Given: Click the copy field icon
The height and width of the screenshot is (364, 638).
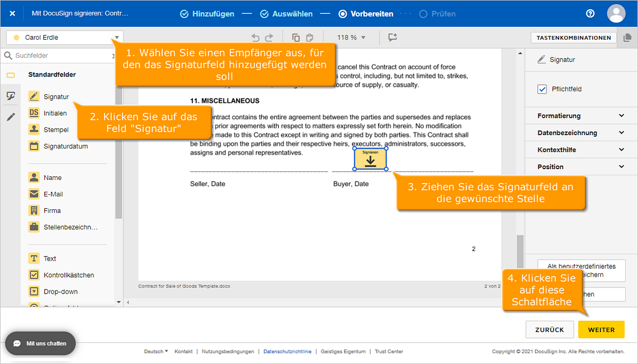Looking at the screenshot, I should (x=296, y=38).
